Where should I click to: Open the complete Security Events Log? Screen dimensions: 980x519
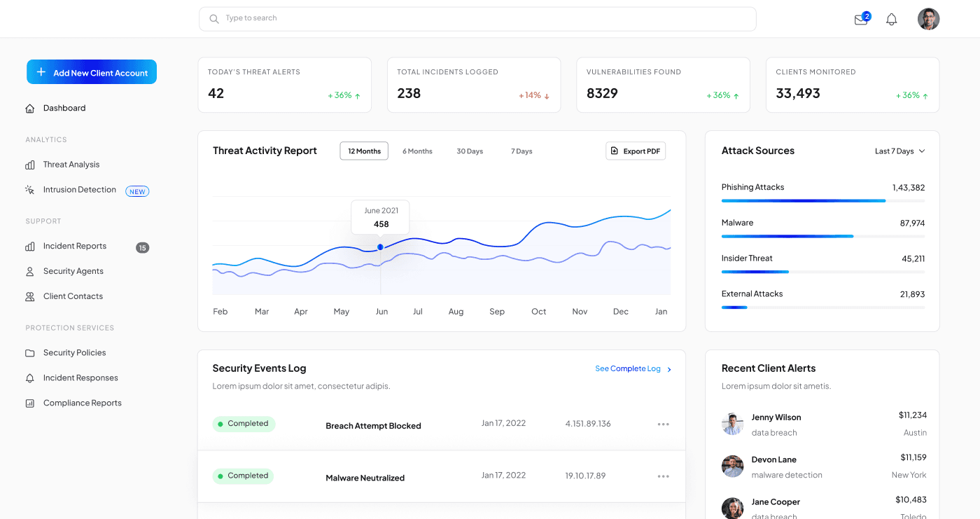tap(628, 368)
